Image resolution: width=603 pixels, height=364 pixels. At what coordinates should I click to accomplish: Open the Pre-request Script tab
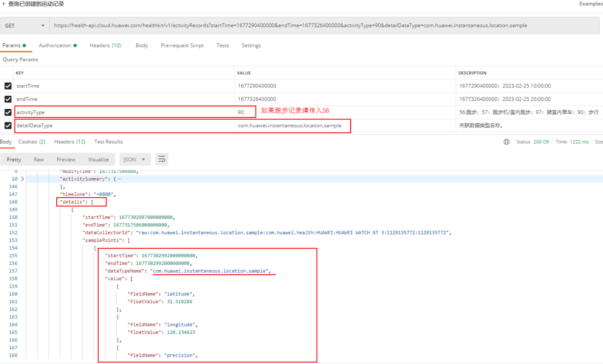click(182, 46)
